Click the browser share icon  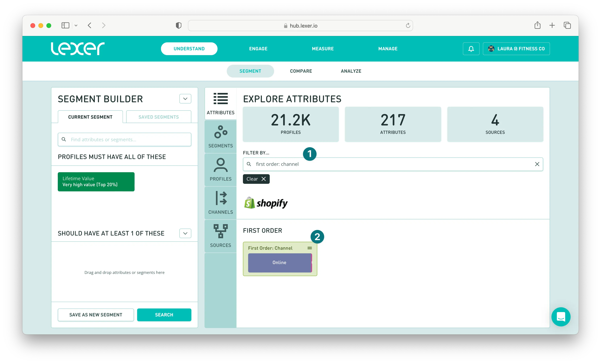[x=537, y=25]
